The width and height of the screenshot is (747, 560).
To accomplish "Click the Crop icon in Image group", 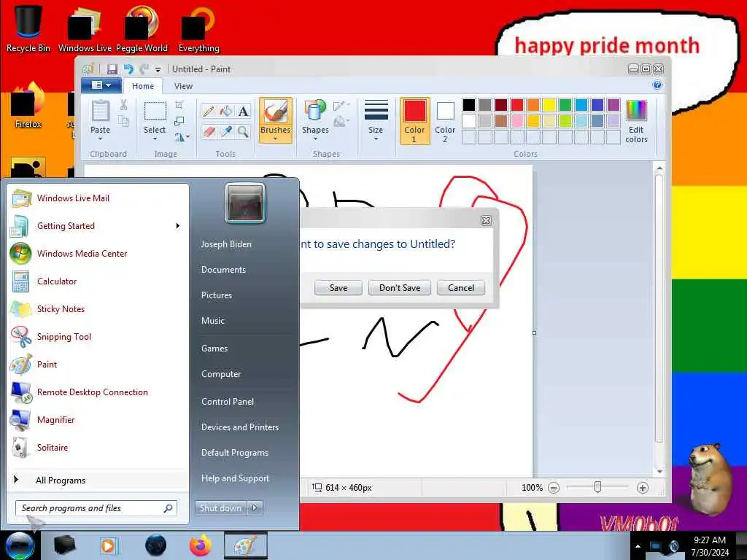I will point(179,105).
